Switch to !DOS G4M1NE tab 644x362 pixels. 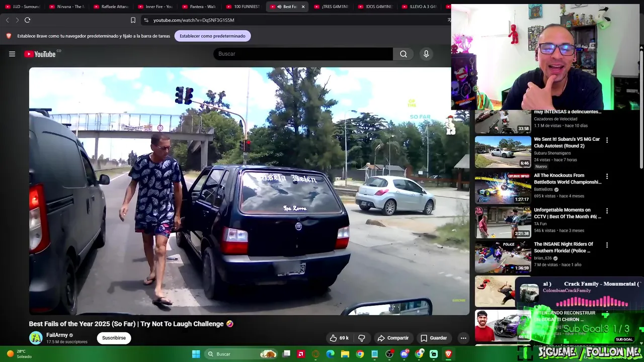pyautogui.click(x=376, y=7)
